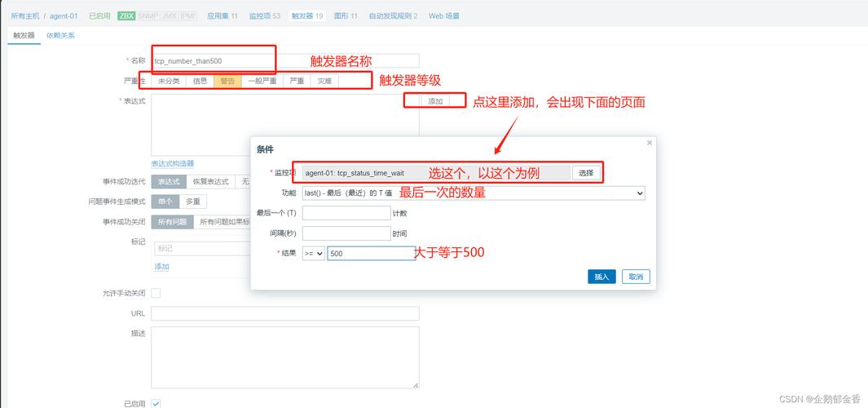Select severity 一般严重
The width and height of the screenshot is (868, 408).
(x=262, y=81)
